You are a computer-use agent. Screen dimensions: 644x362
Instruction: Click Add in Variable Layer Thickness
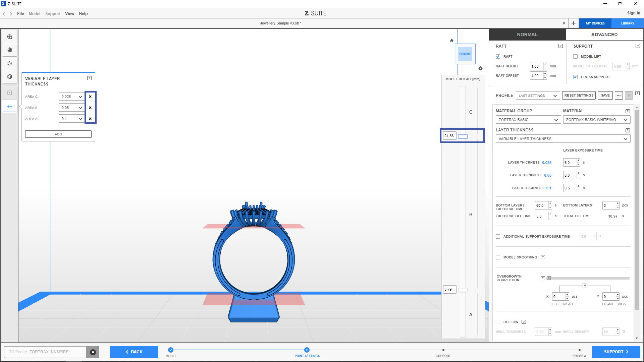58,134
